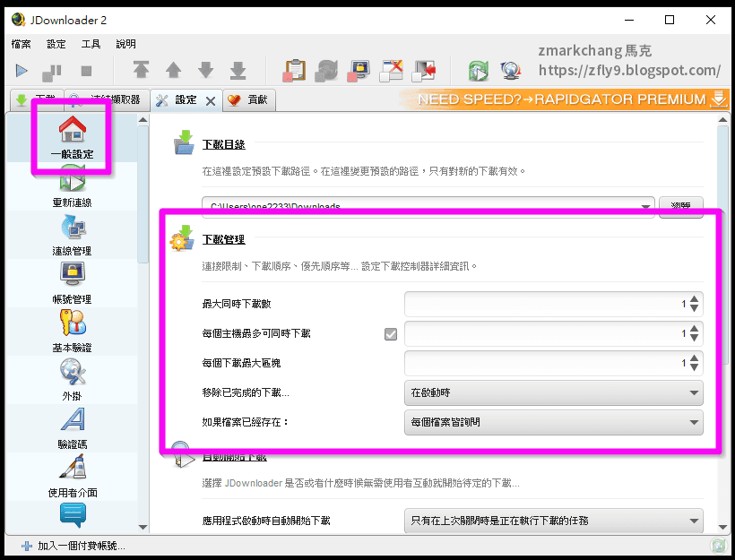This screenshot has width=735, height=560.
Task: Toggle clipboard monitoring icon
Action: [x=294, y=71]
